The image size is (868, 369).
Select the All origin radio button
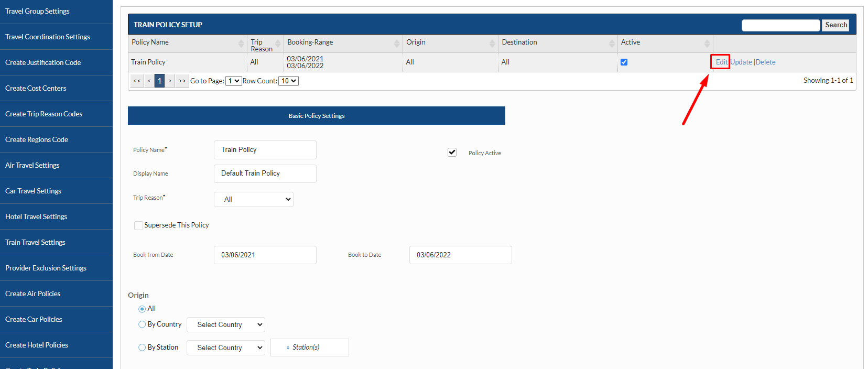click(142, 309)
